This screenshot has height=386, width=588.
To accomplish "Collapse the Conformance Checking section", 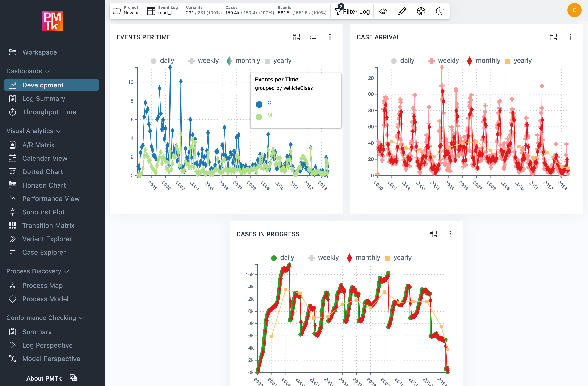I will 81,318.
